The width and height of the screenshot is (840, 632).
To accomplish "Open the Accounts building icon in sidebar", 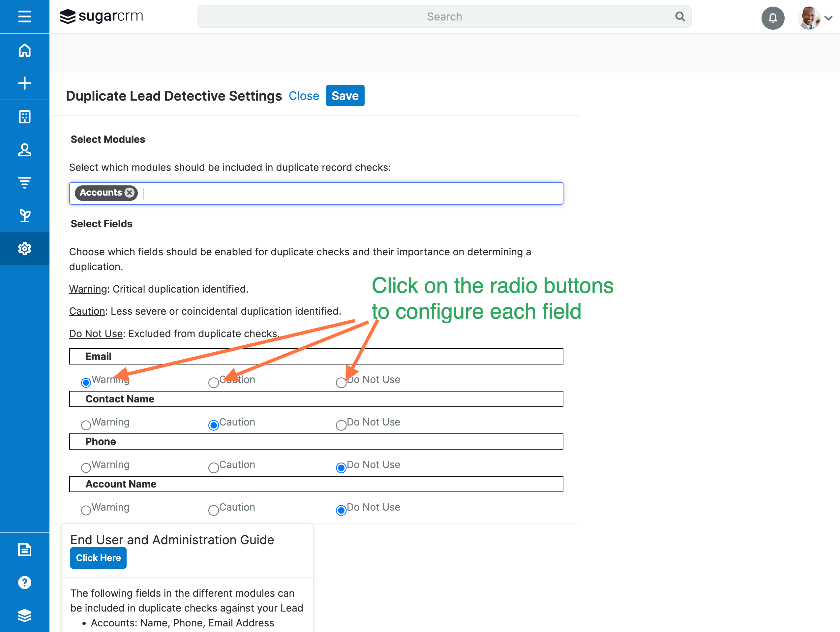I will point(25,117).
